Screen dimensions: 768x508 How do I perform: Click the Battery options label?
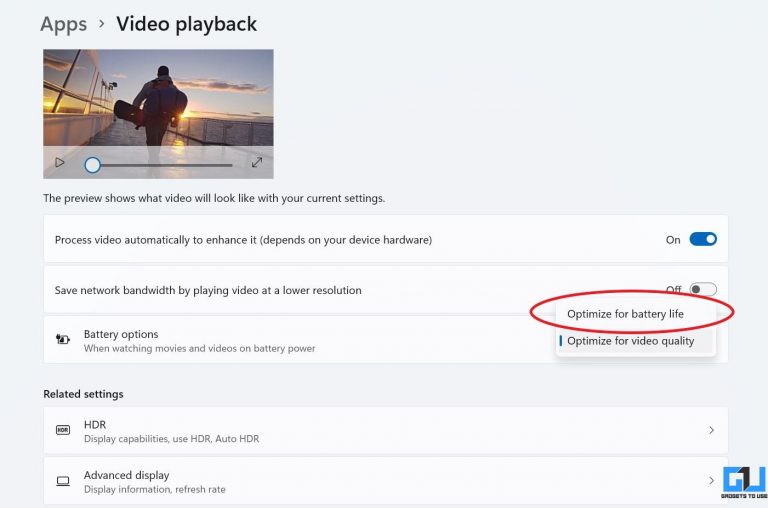click(121, 334)
